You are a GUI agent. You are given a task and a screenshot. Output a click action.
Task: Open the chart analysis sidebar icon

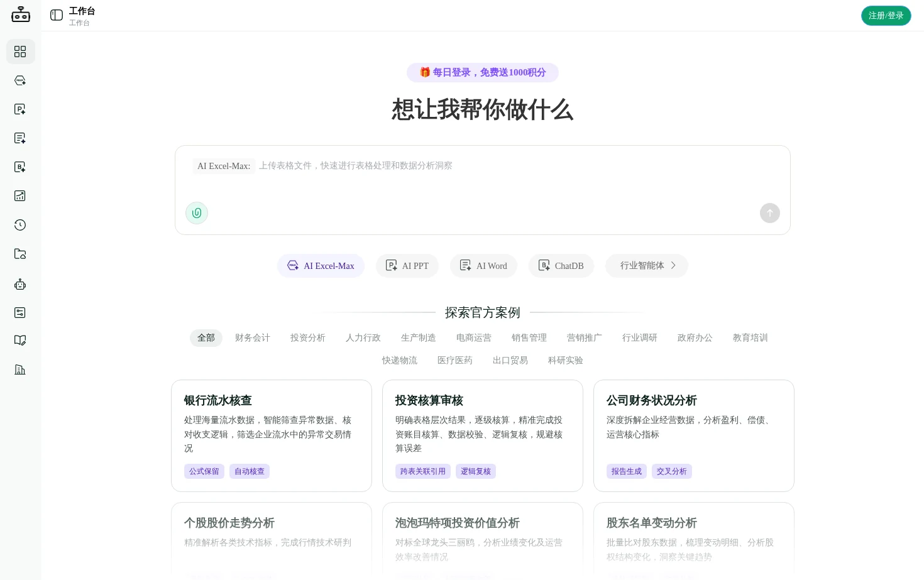click(20, 196)
